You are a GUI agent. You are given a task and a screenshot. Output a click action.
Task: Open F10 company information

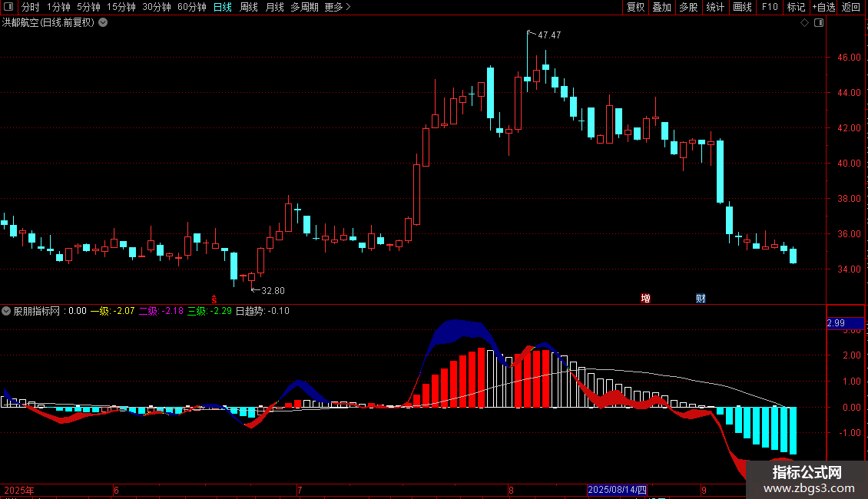point(770,7)
